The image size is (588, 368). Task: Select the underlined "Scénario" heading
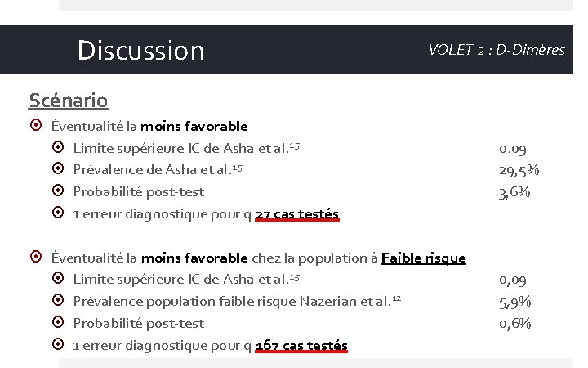coord(68,101)
